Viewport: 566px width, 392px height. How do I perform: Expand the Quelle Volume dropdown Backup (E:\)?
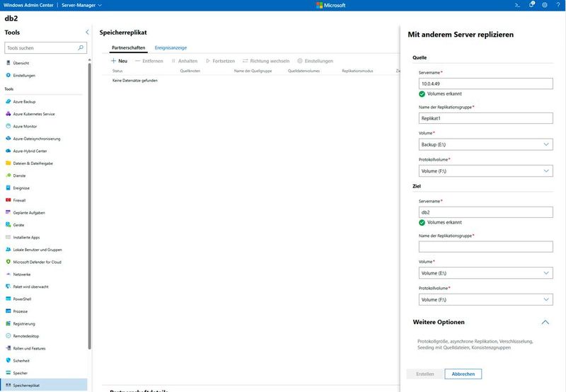(485, 144)
